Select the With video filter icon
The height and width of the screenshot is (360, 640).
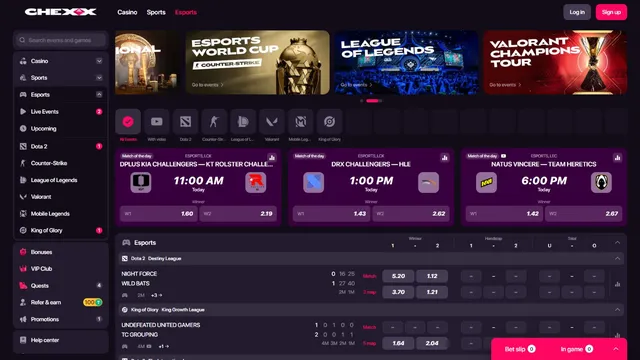pos(157,122)
